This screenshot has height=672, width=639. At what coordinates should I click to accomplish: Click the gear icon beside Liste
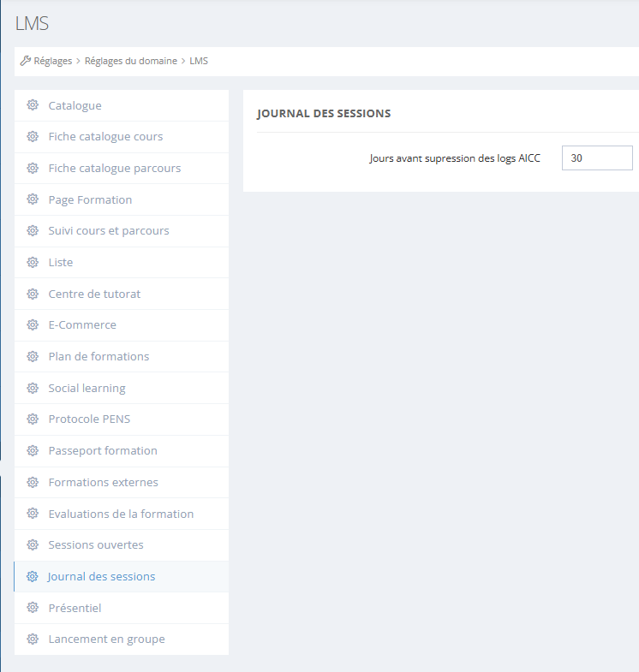tap(33, 262)
